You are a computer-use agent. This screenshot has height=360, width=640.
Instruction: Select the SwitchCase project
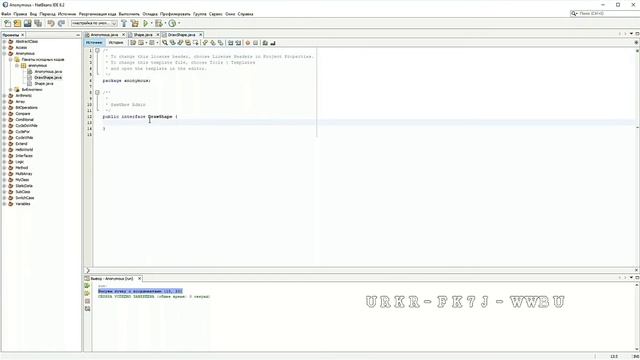[25, 198]
